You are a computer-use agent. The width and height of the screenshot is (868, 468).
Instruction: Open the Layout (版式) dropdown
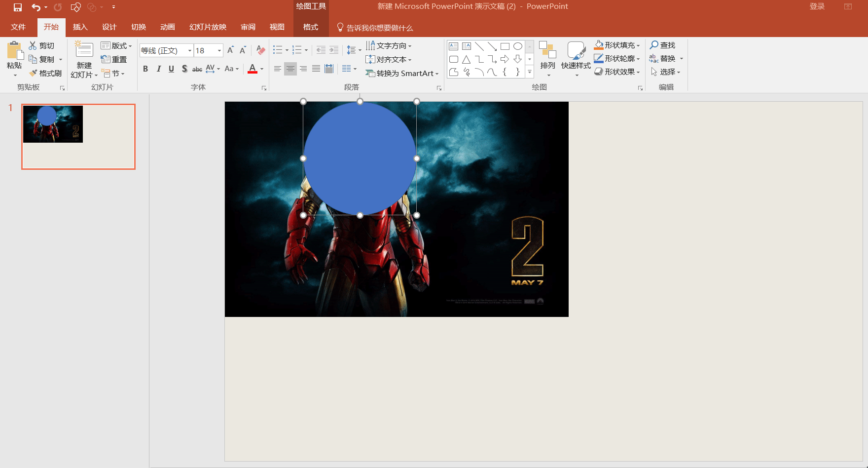[116, 45]
